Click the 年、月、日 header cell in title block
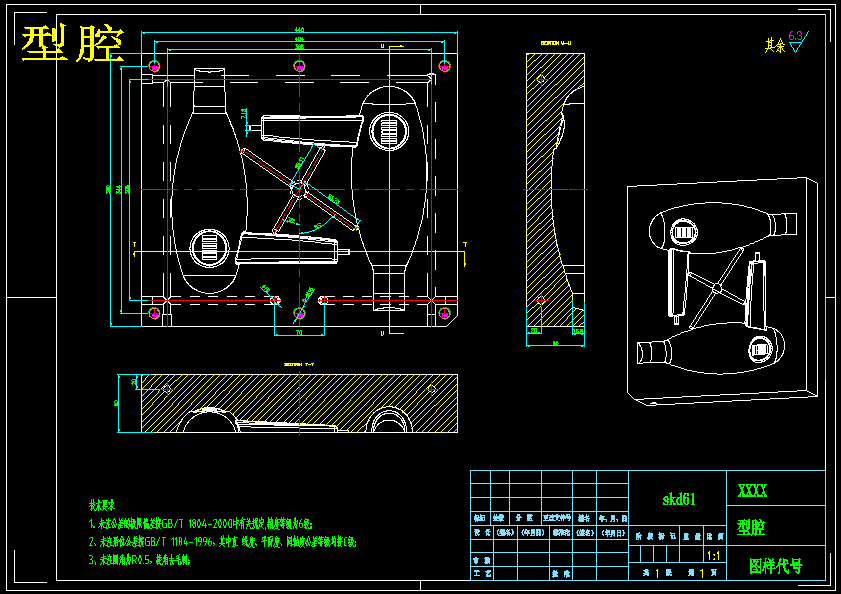This screenshot has width=841, height=594. [613, 518]
